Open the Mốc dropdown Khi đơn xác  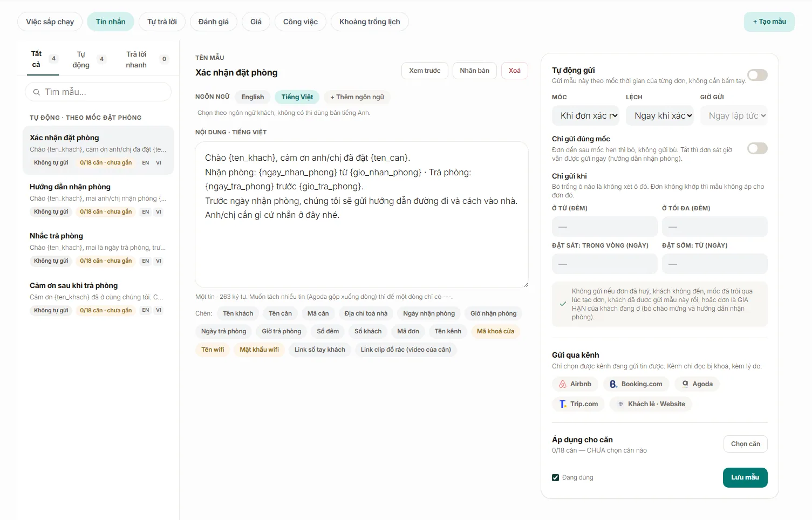[585, 115]
